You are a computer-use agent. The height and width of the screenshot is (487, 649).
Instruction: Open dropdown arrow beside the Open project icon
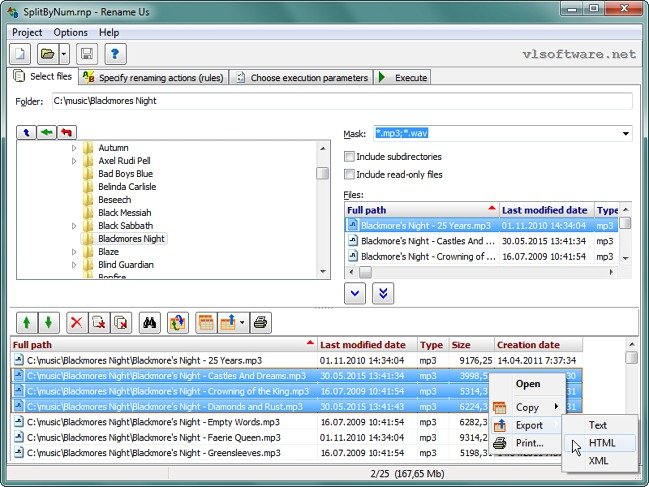(x=64, y=54)
